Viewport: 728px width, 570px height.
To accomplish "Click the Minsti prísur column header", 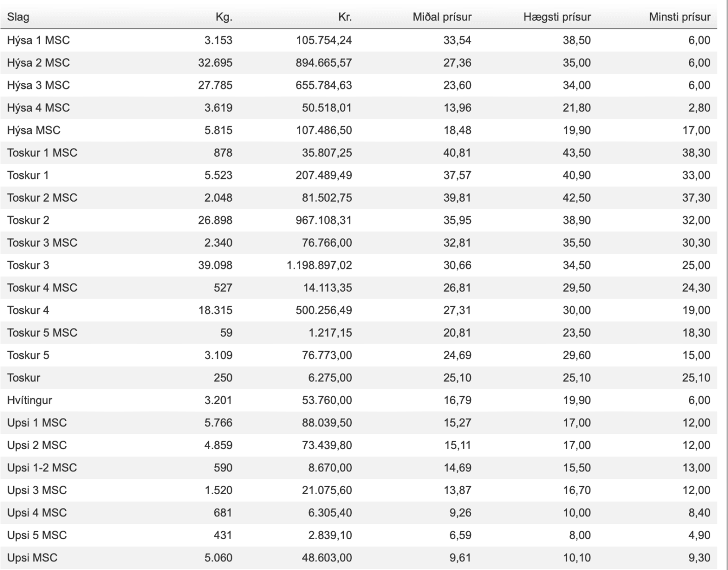I will [x=679, y=17].
